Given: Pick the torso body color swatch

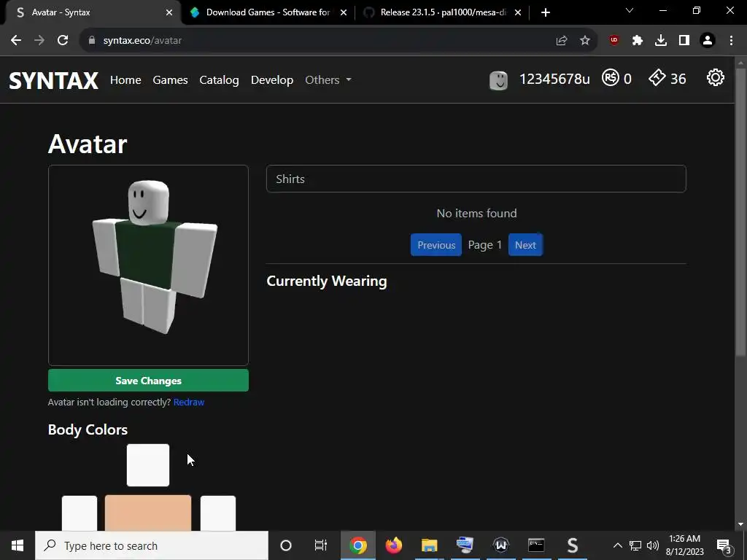Looking at the screenshot, I should [148, 513].
